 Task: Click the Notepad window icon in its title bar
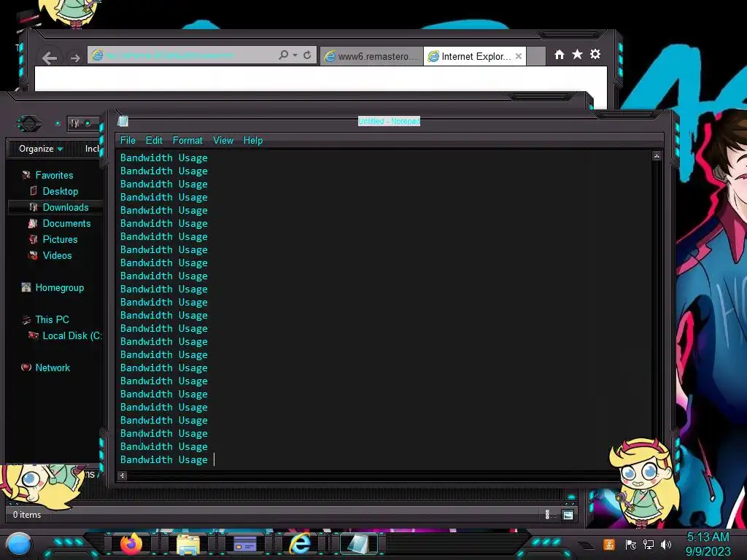(x=123, y=121)
